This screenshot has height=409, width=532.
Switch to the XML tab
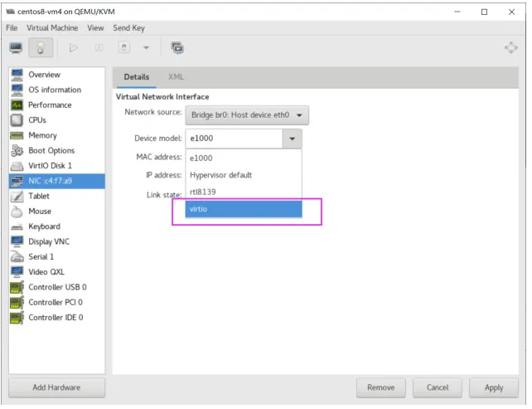point(176,77)
